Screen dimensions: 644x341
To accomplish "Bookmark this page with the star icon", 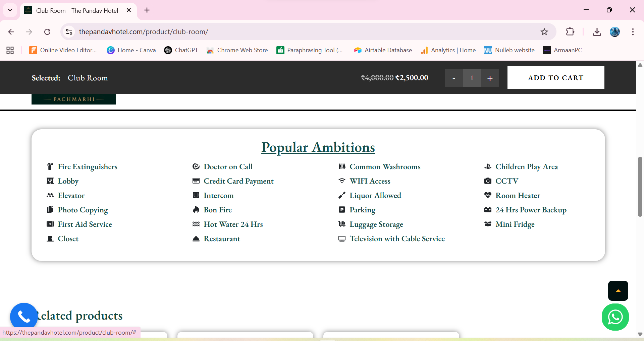I will pos(544,32).
